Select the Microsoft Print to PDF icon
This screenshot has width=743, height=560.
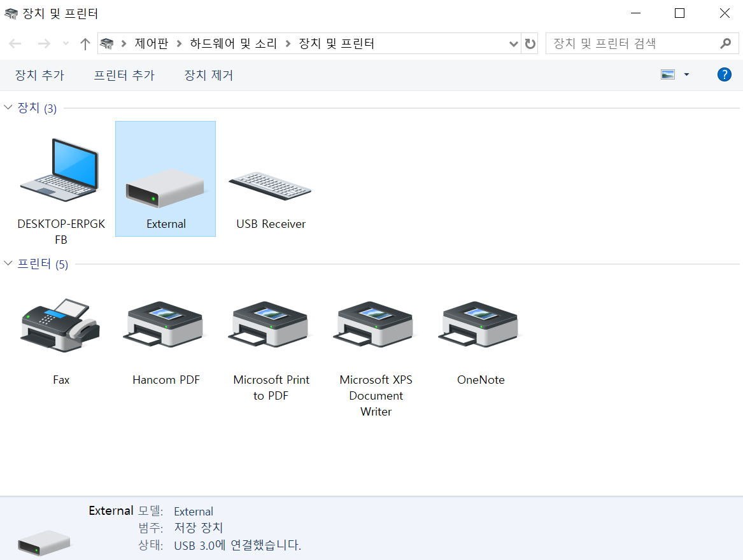click(270, 325)
